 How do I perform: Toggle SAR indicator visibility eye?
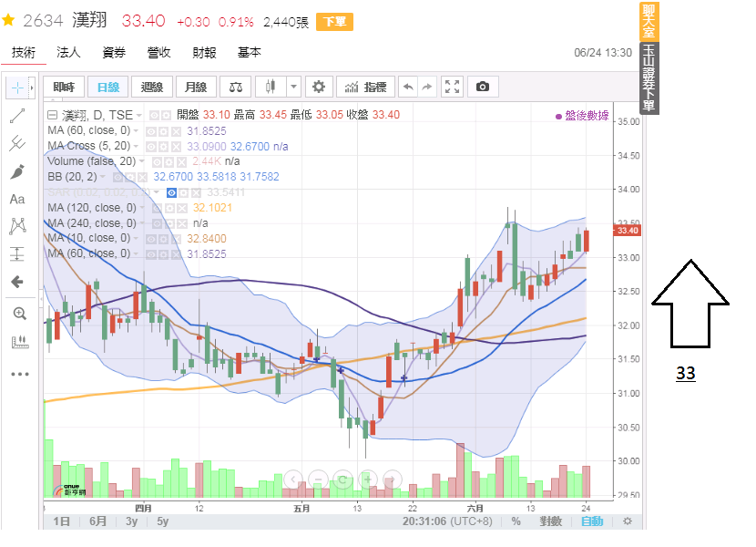point(171,192)
